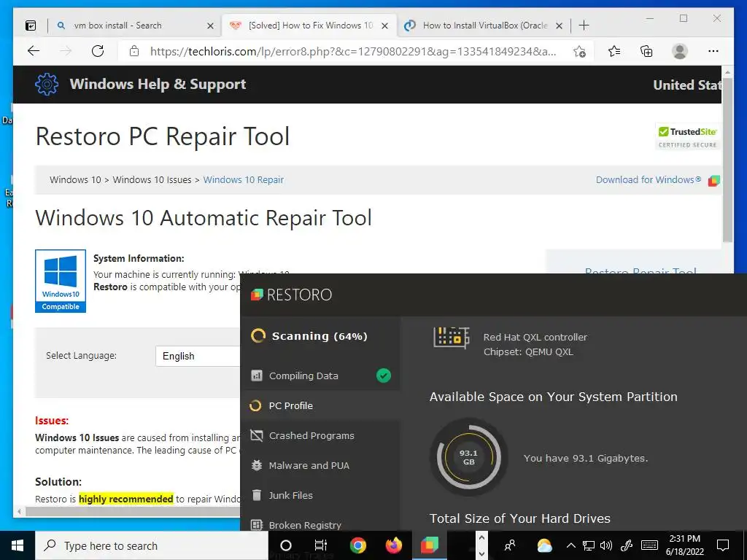This screenshot has width=747, height=560.
Task: Select Junk Files in the Restoro sidebar
Action: 320,496
